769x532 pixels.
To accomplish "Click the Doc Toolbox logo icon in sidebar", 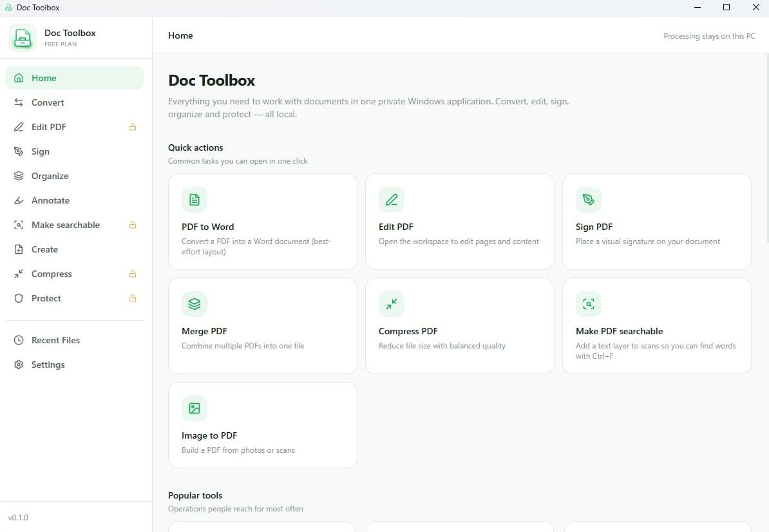I will pyautogui.click(x=23, y=38).
